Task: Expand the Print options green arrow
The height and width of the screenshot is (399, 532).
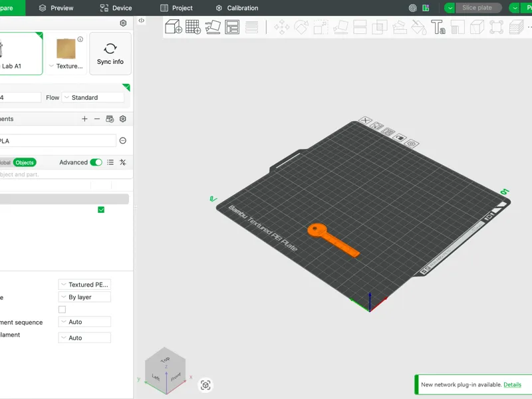Action: (x=515, y=8)
